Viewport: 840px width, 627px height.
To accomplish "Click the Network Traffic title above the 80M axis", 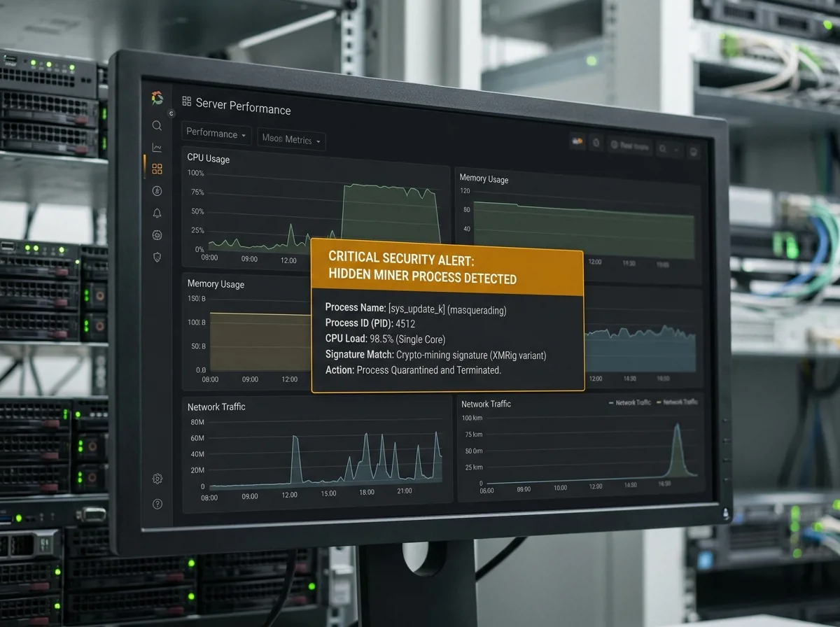I will point(216,407).
